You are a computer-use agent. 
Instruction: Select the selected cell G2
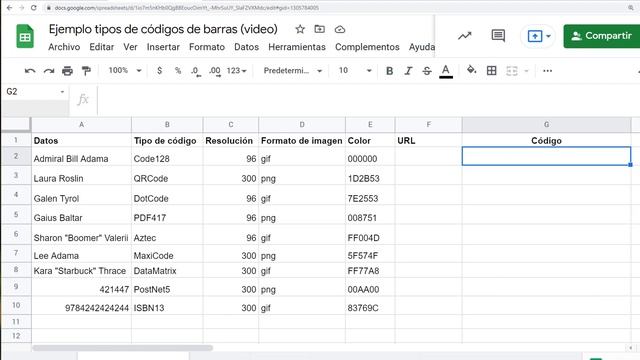tap(546, 156)
